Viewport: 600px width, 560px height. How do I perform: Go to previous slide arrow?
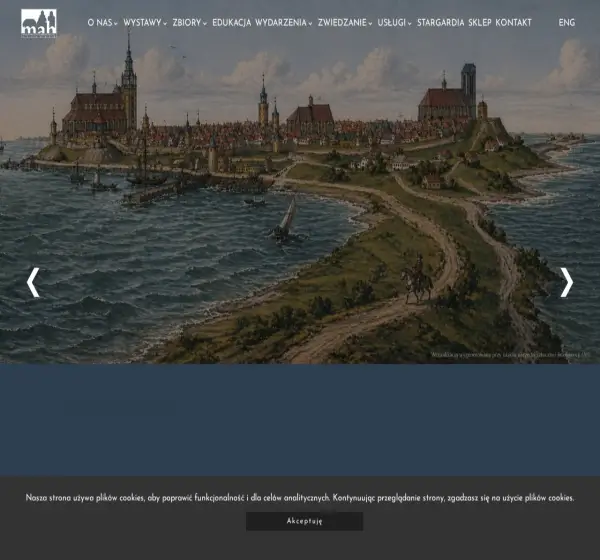pyautogui.click(x=33, y=282)
